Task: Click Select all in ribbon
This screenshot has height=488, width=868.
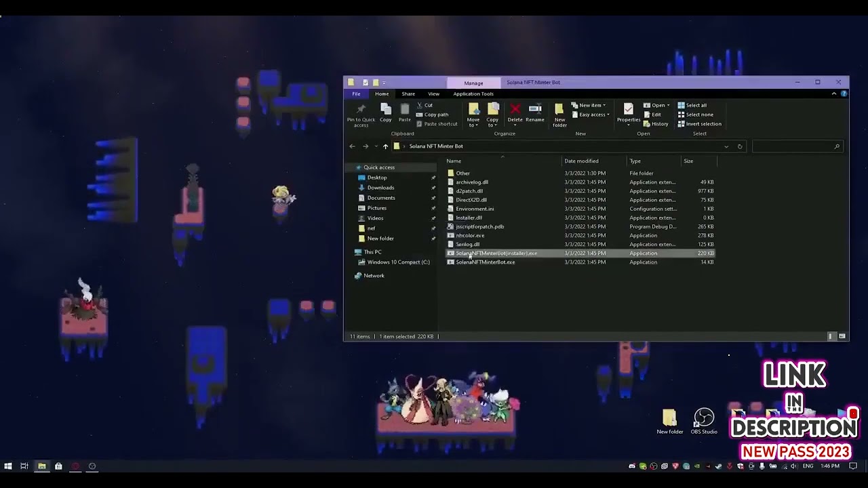Action: (692, 105)
